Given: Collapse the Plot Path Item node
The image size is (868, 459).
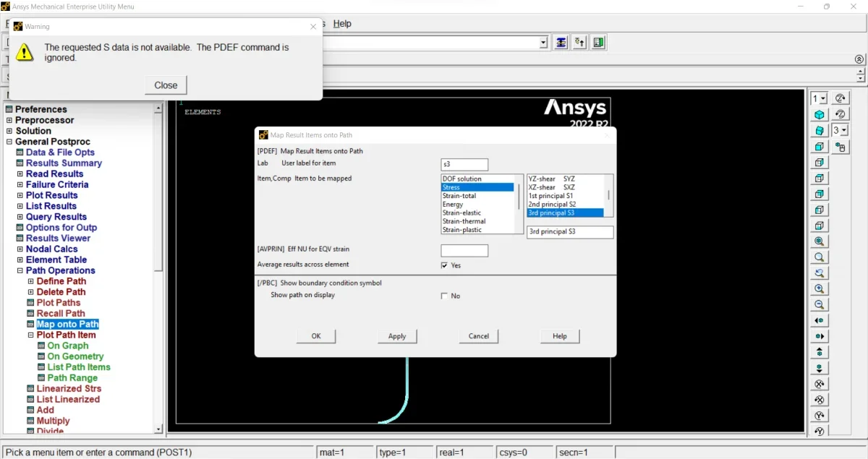Looking at the screenshot, I should pyautogui.click(x=30, y=335).
